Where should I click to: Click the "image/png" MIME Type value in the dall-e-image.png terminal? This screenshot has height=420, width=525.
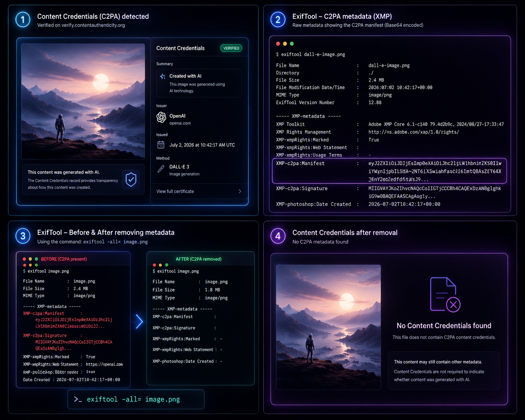[x=380, y=95]
